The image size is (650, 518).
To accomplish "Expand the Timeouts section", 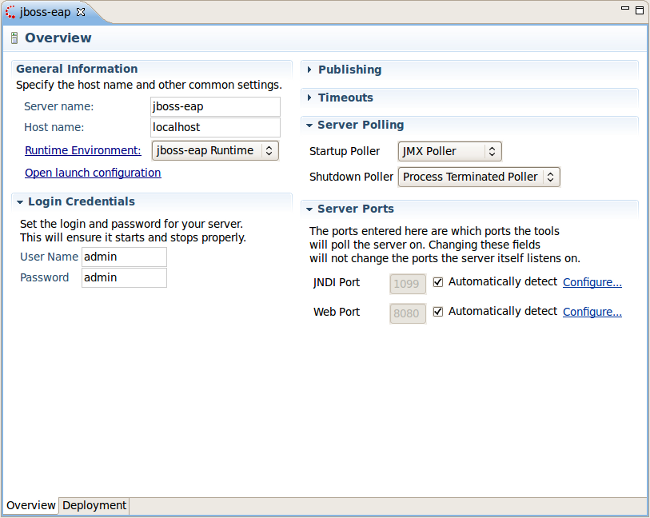I will point(309,97).
